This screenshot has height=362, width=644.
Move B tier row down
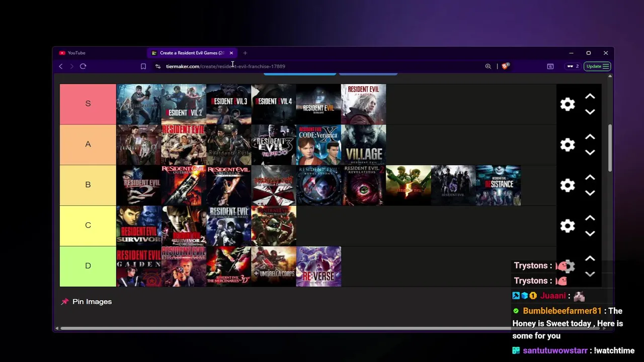point(590,194)
